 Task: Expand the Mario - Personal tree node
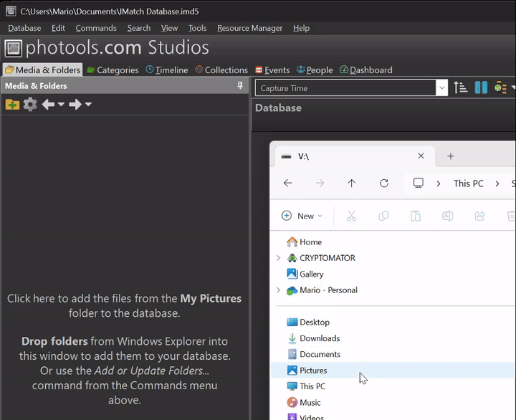tap(278, 290)
